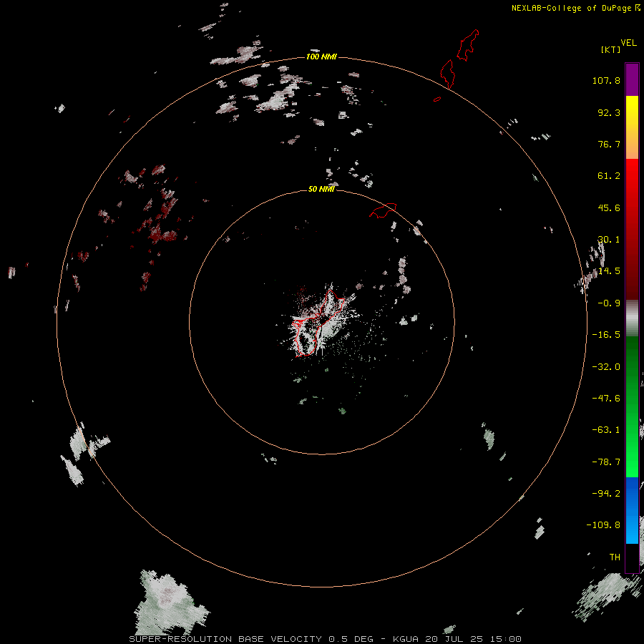The image size is (644, 644).
Task: Click the small island outline near the 50 NMI ring
Action: click(384, 210)
